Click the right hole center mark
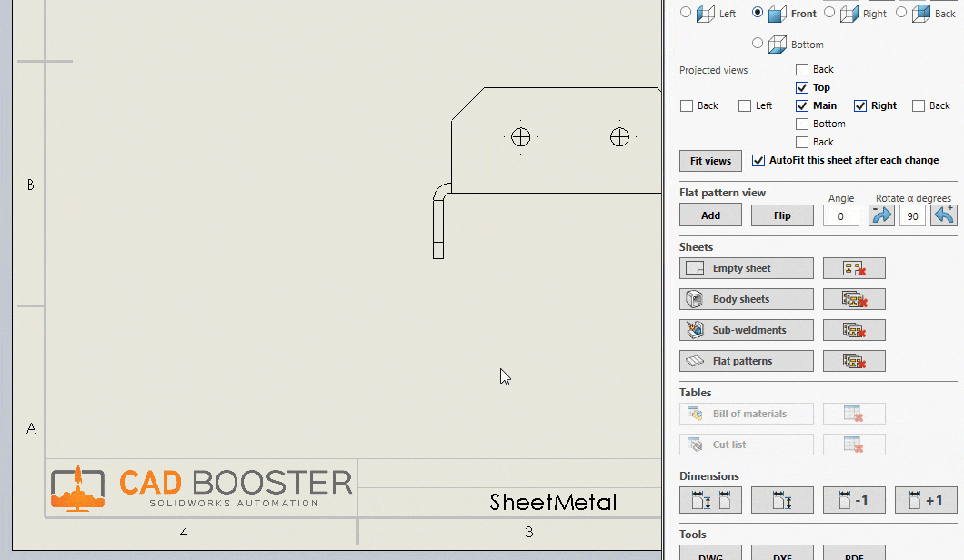 619,136
